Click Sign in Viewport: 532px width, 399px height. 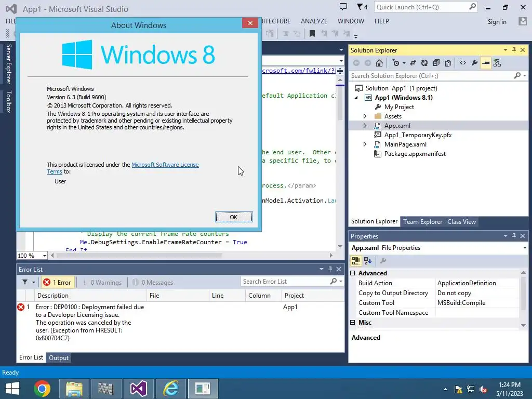pyautogui.click(x=497, y=22)
